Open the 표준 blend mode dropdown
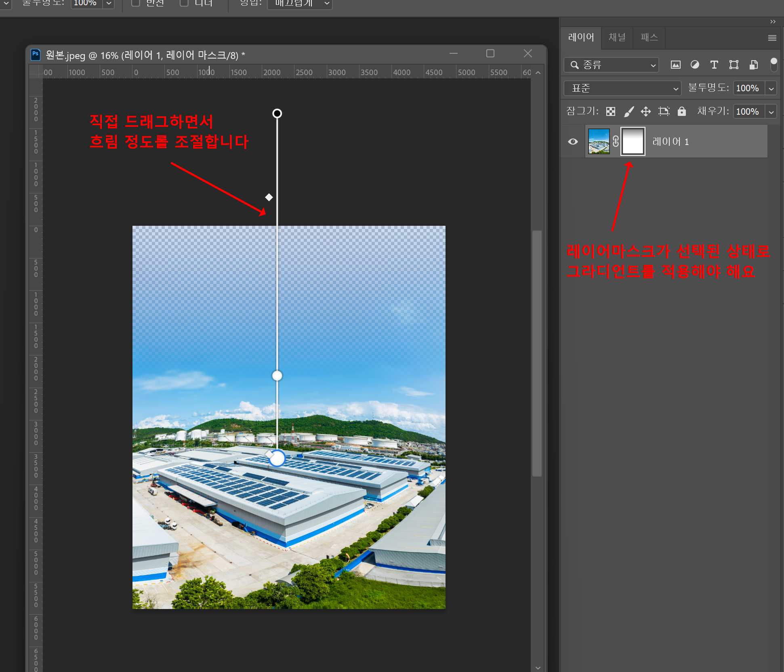784x672 pixels. [622, 88]
